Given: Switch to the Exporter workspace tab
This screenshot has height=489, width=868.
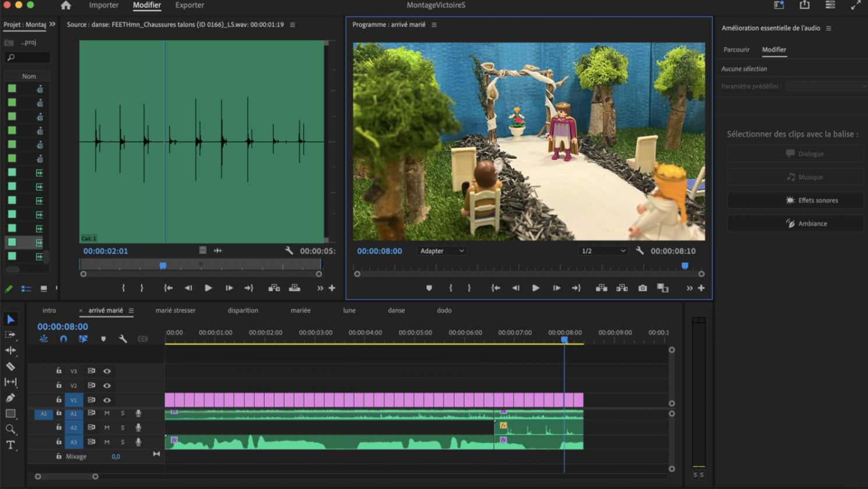Looking at the screenshot, I should click(x=189, y=5).
